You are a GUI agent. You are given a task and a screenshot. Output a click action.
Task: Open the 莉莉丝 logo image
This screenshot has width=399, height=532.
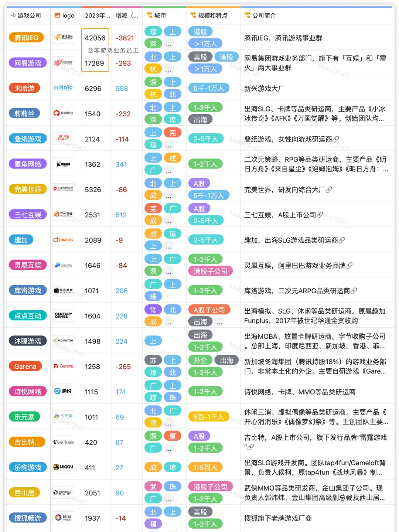(63, 113)
